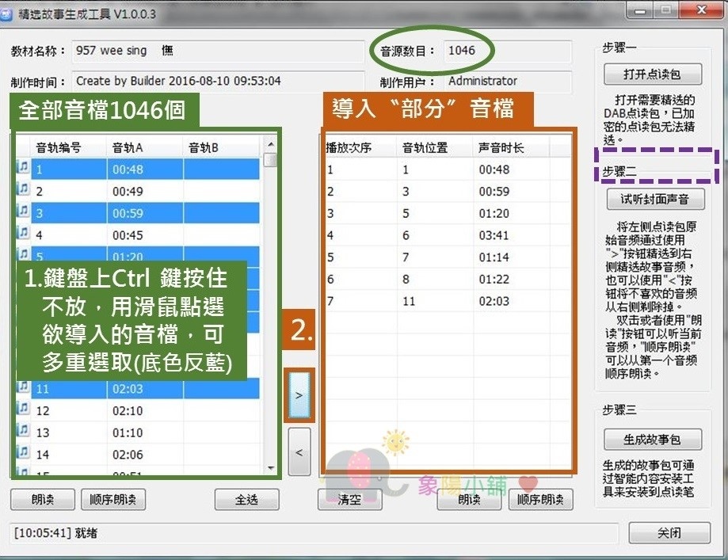The height and width of the screenshot is (560, 728).
Task: Click 顺序朗读 under the left track list
Action: (x=113, y=500)
